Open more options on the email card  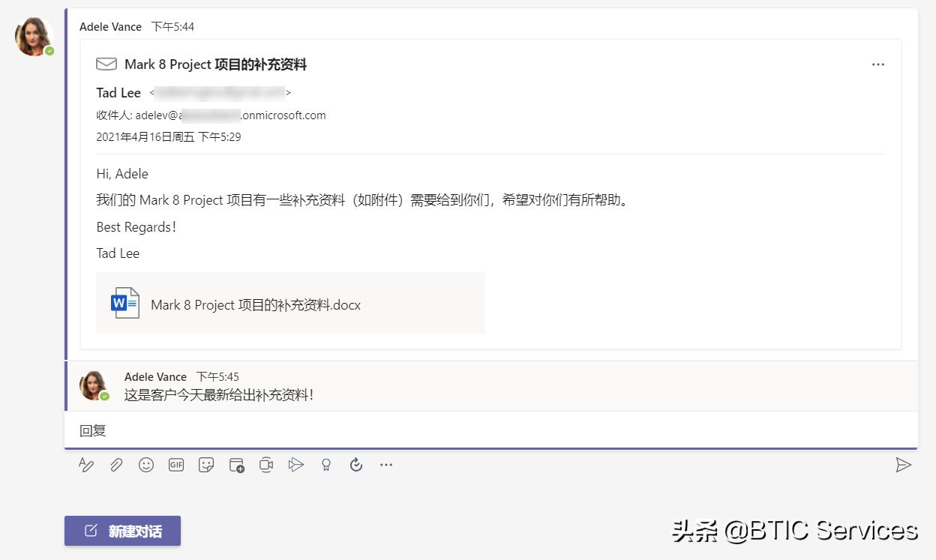pyautogui.click(x=877, y=64)
